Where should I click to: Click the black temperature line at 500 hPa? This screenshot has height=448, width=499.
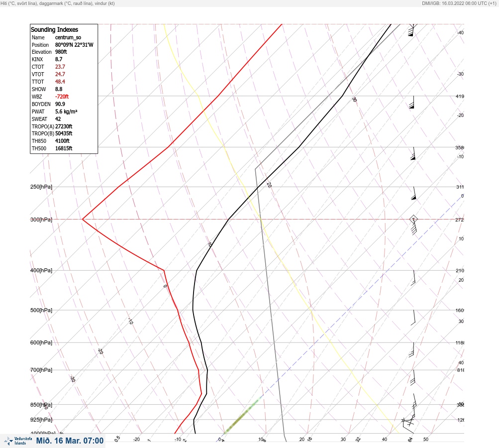click(x=193, y=310)
